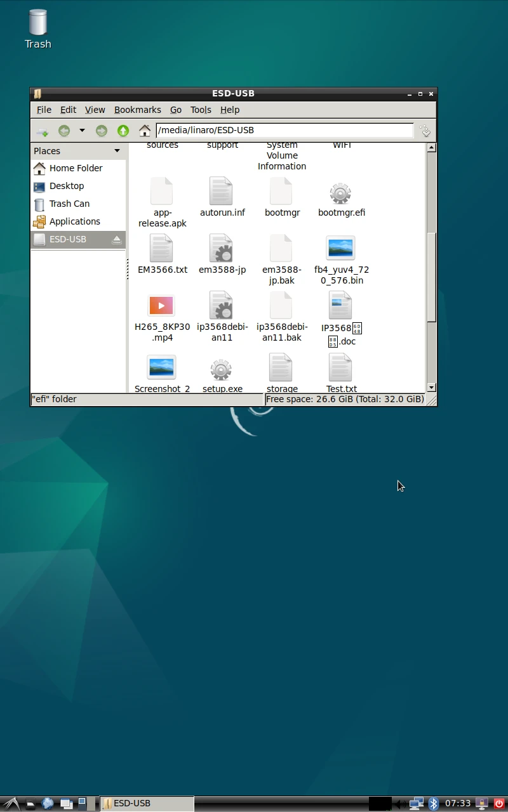Select EM3566.txt file icon
The height and width of the screenshot is (812, 508).
coord(161,249)
